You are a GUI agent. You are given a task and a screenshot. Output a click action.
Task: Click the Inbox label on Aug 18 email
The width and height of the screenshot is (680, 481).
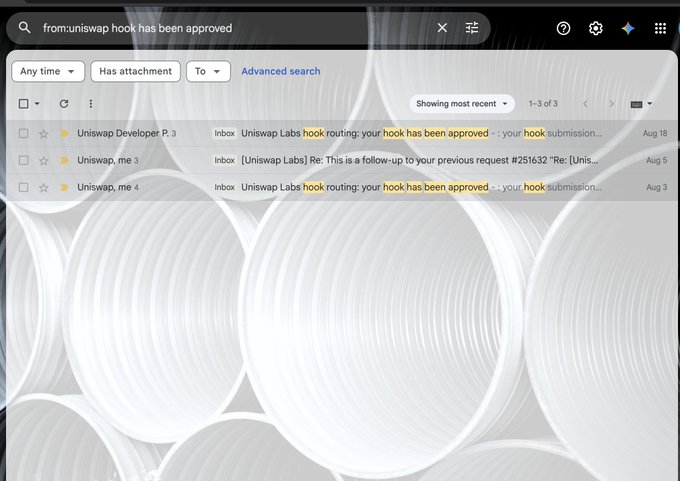(x=224, y=134)
